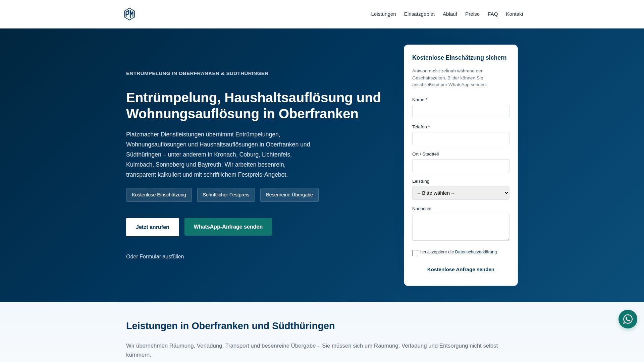Click the heading Kostenlose Einschätzung sichern
The image size is (644, 362).
459,58
